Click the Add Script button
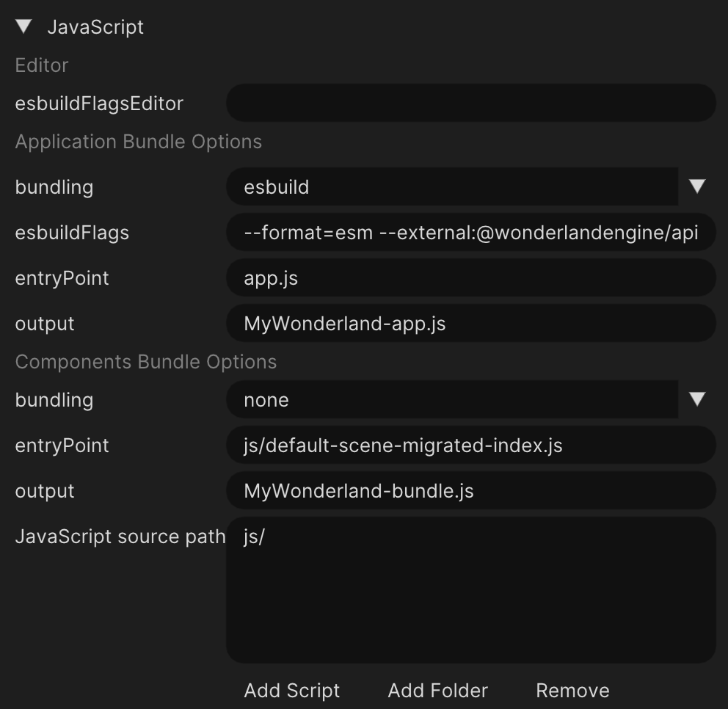This screenshot has height=709, width=728. (291, 690)
